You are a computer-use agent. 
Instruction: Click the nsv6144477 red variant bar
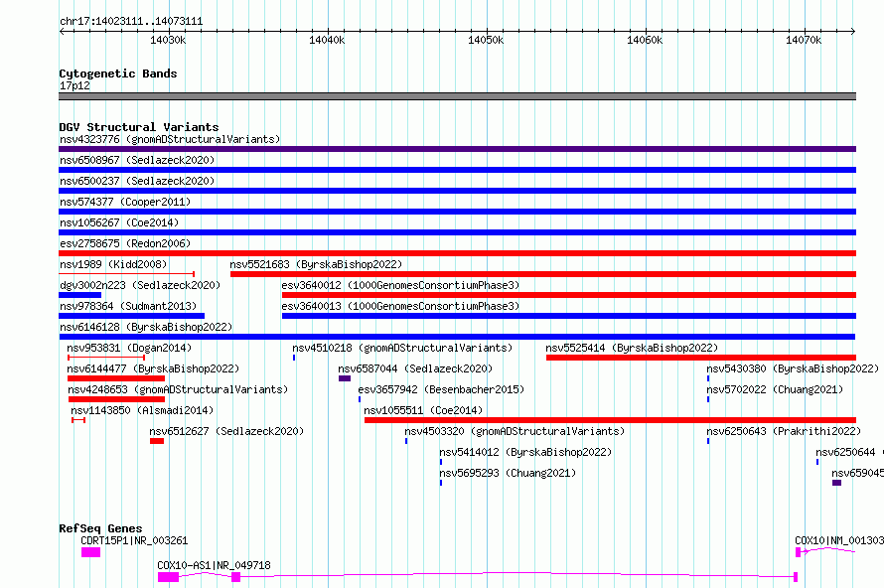point(116,378)
